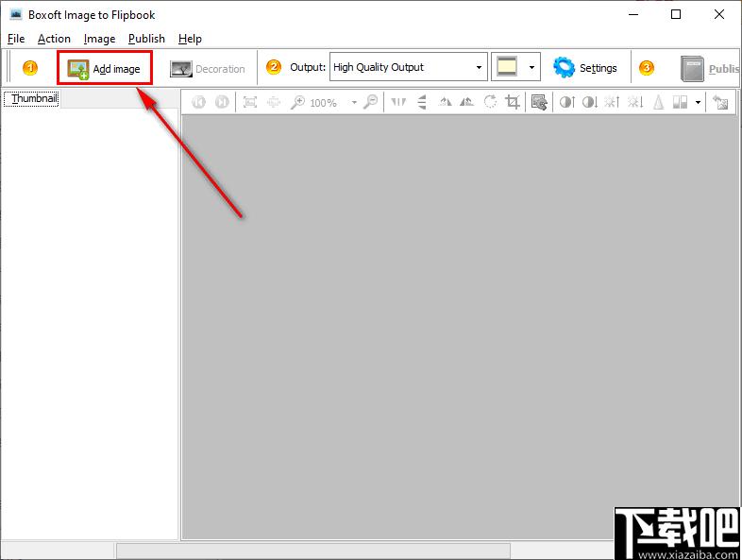Click the zoom in magnifier
The image size is (742, 560).
[x=297, y=102]
